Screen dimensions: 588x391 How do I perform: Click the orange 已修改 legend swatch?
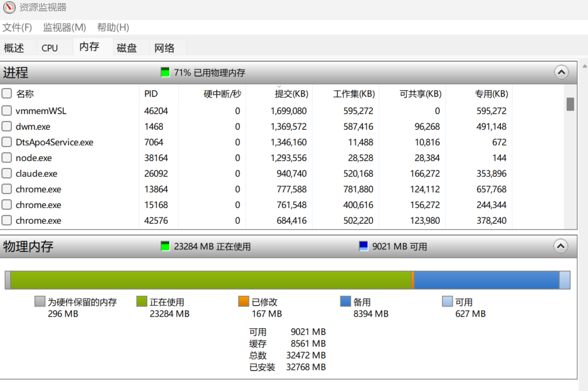244,301
